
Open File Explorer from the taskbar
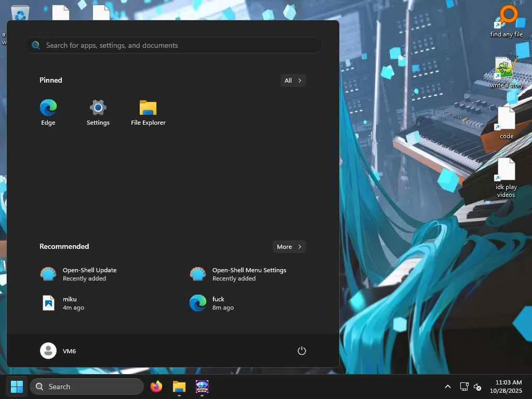pyautogui.click(x=179, y=387)
